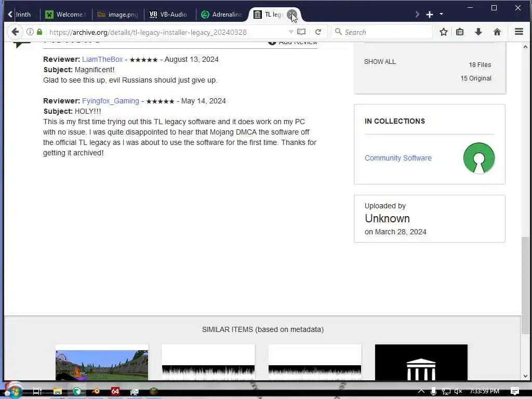Open the green circular browser taskbar icon
This screenshot has width=532, height=399.
click(77, 391)
